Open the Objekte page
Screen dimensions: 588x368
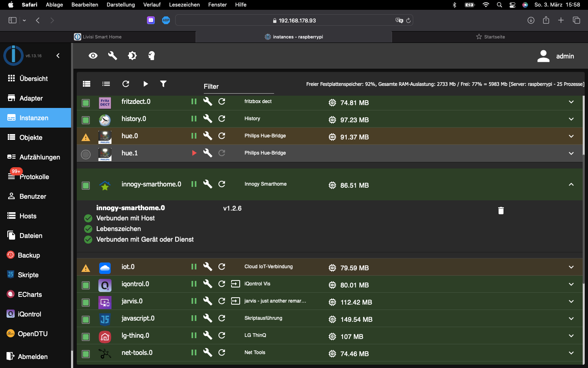tap(36, 137)
